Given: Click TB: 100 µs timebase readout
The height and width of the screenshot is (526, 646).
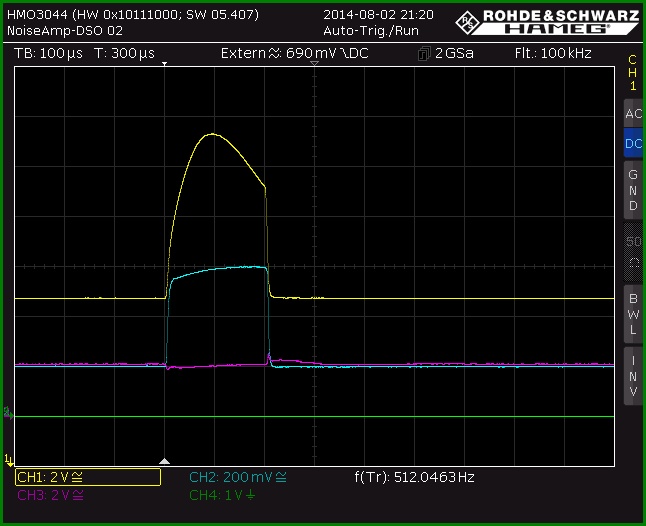Looking at the screenshot, I should (48, 54).
